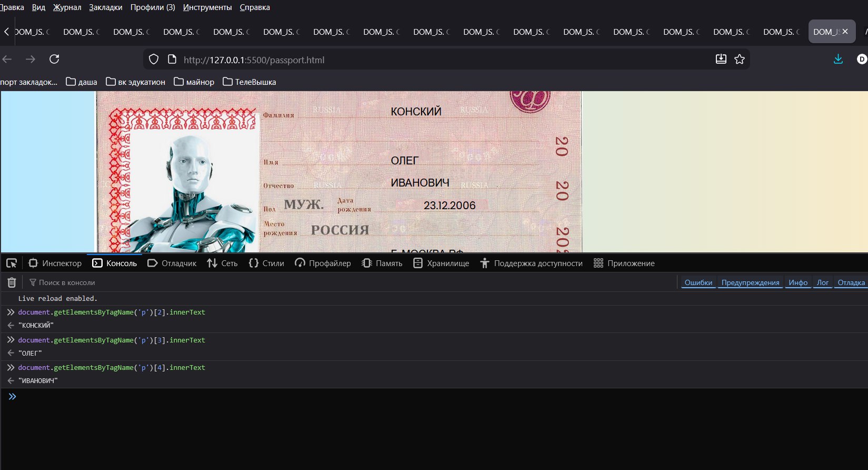Image resolution: width=868 pixels, height=470 pixels.
Task: Toggle the Предупреждения console filter
Action: click(751, 282)
